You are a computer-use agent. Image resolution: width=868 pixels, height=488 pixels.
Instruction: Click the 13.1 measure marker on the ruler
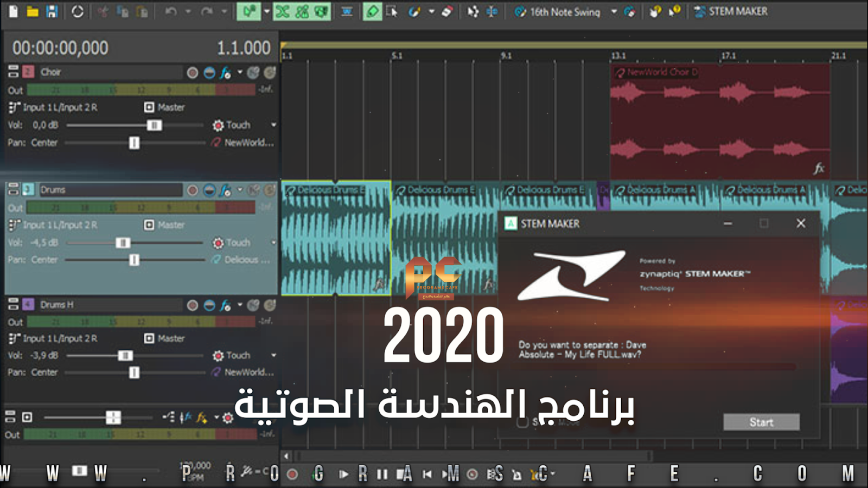point(618,56)
